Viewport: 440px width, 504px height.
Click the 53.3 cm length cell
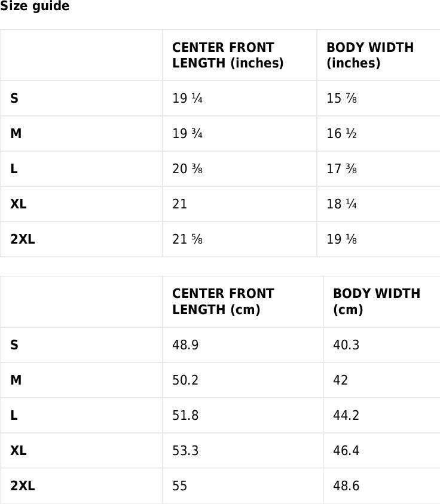[185, 451]
